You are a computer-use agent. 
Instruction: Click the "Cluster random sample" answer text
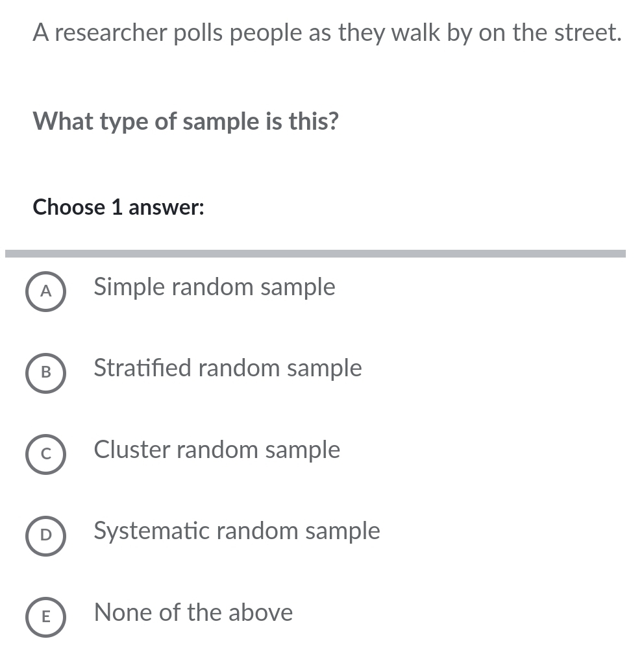(217, 450)
